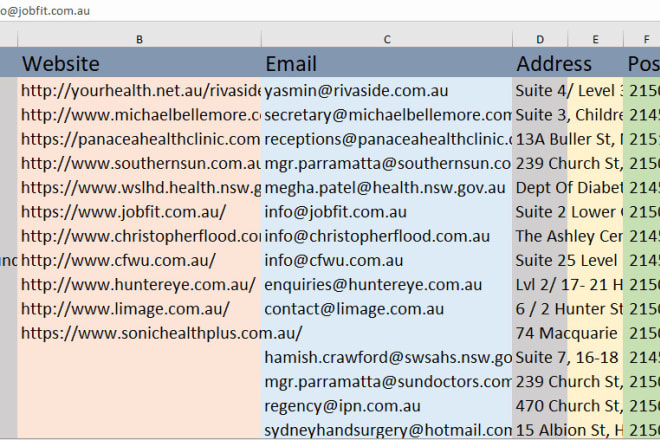Select the mgr.parramatta@sundoctors email cell
The height and width of the screenshot is (440, 660).
coord(387,381)
